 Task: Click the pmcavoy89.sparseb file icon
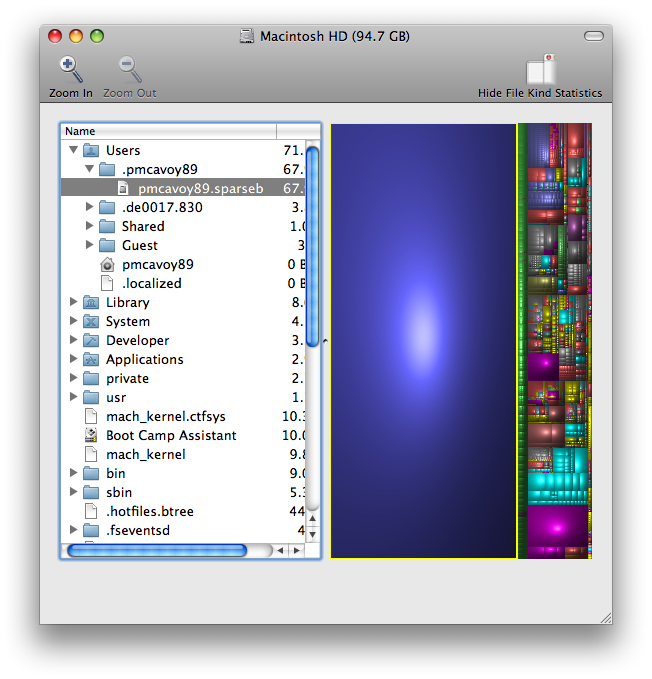coord(123,188)
